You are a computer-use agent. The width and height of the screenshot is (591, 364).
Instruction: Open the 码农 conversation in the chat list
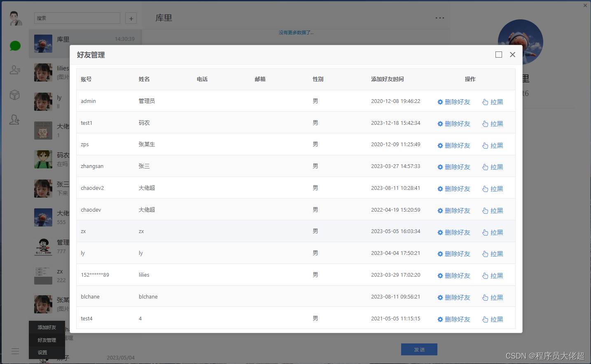(49, 159)
